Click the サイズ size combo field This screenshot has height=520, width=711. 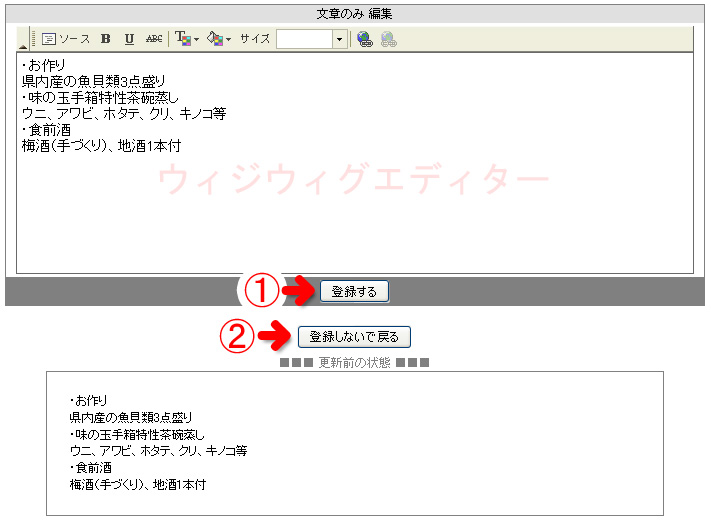(305, 39)
